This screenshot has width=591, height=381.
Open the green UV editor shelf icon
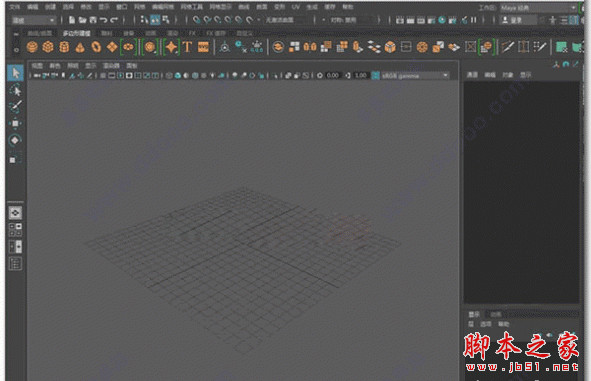click(562, 47)
